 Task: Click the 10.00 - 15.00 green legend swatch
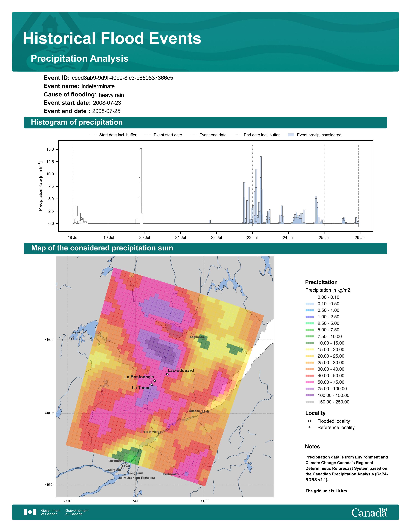point(309,343)
